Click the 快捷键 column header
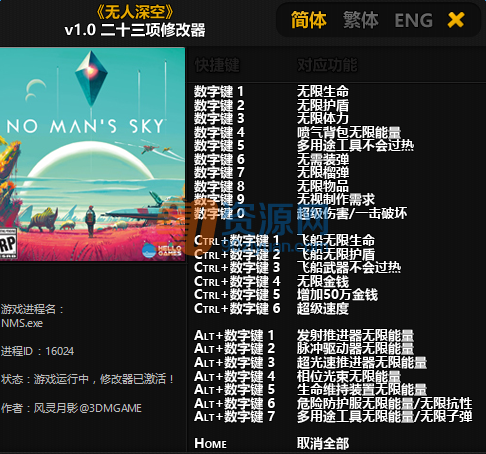The height and width of the screenshot is (454, 486). [x=217, y=65]
